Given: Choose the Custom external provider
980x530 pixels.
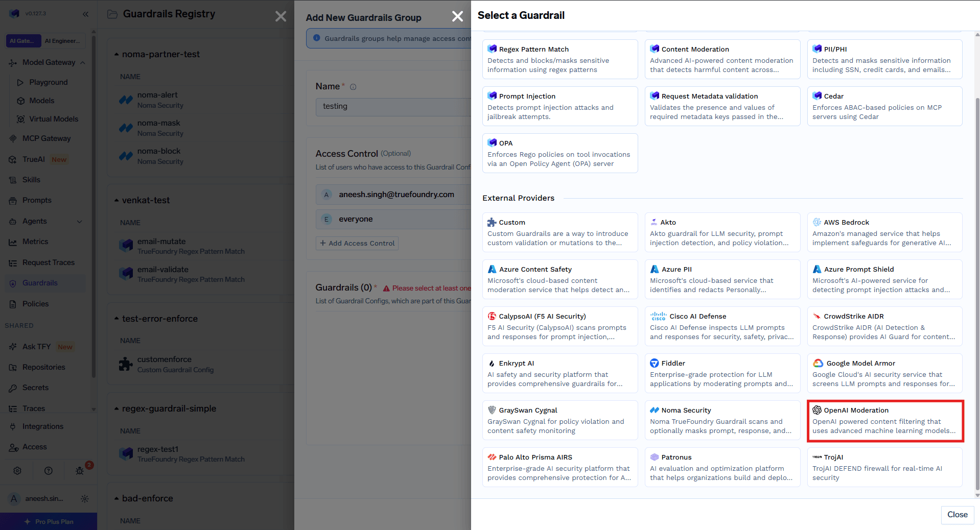Looking at the screenshot, I should pyautogui.click(x=560, y=232).
